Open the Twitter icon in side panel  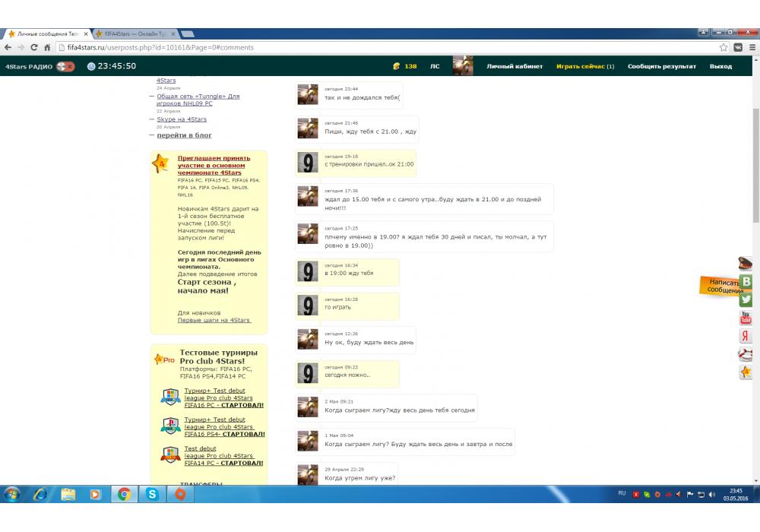pos(746,299)
